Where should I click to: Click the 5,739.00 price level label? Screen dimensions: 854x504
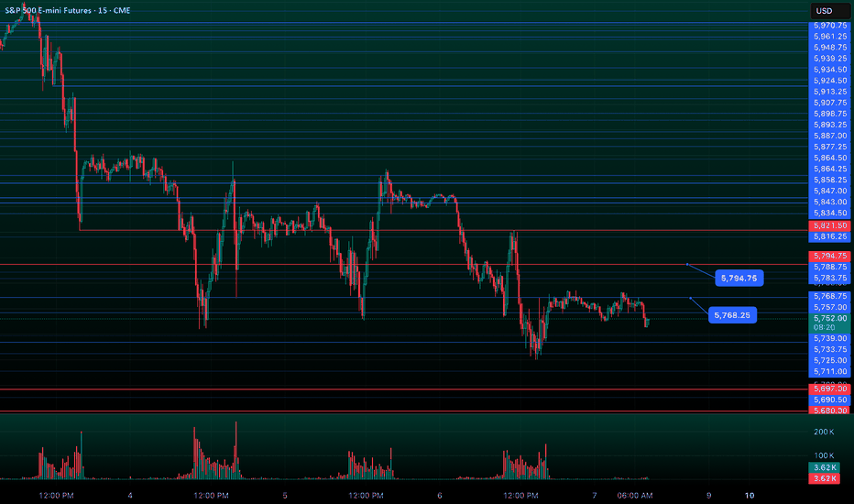[830, 338]
